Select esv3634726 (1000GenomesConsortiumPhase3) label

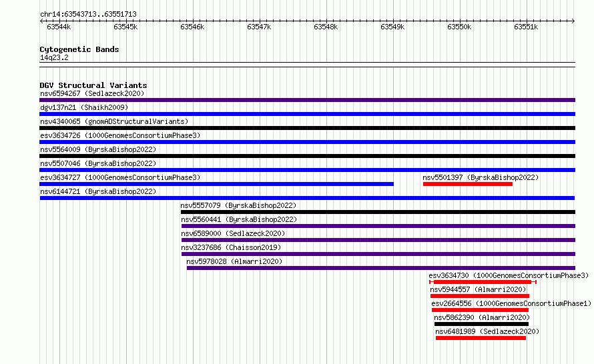pos(120,135)
